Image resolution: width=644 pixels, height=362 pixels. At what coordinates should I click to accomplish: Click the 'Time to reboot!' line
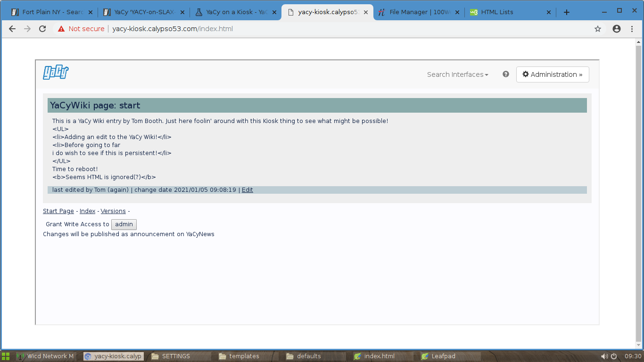click(x=75, y=169)
